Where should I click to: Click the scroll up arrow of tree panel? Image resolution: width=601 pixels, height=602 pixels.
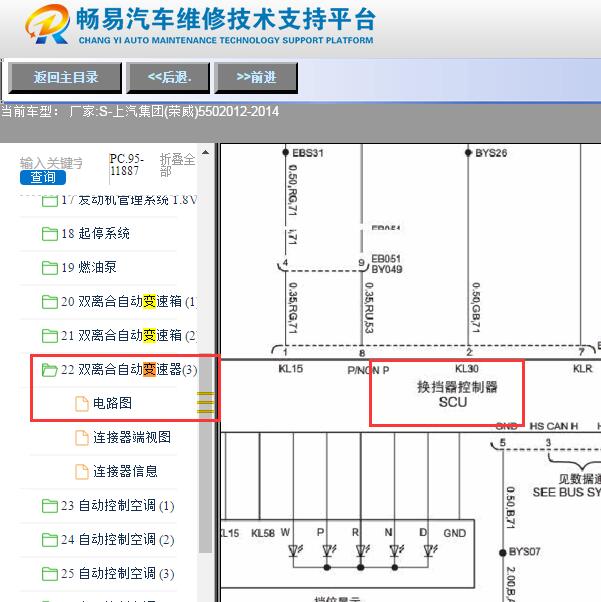(205, 152)
